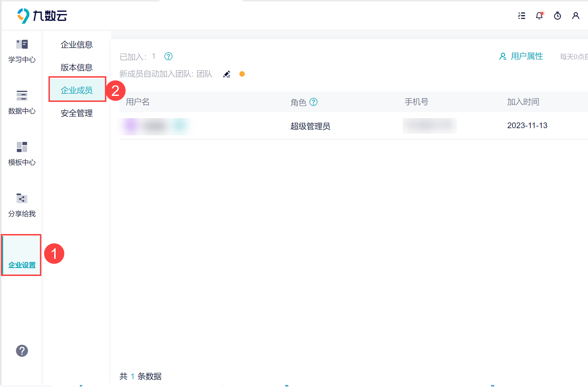Click help icon next to 已加入 count
This screenshot has width=588, height=387.
(168, 57)
